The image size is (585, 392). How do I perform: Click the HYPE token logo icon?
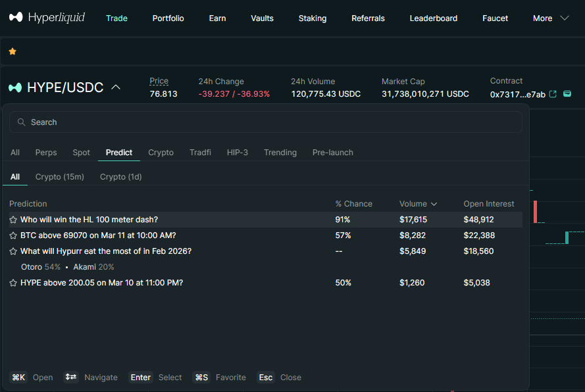(15, 87)
